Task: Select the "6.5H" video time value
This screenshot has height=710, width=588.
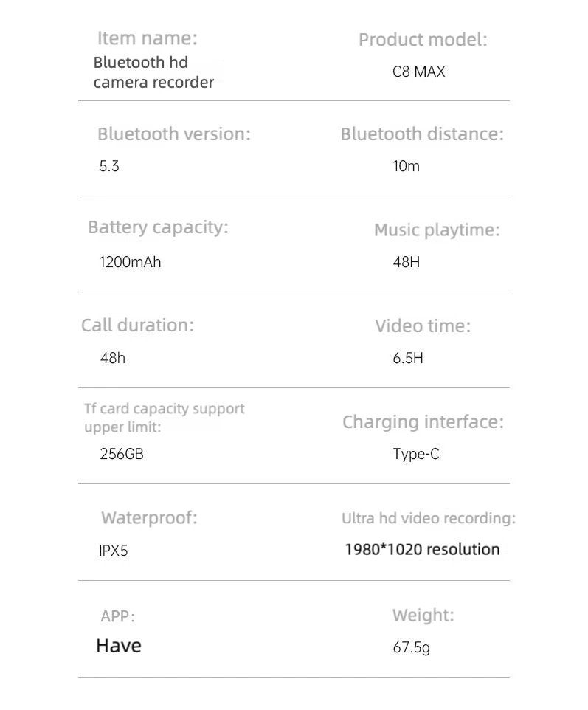Action: [408, 359]
